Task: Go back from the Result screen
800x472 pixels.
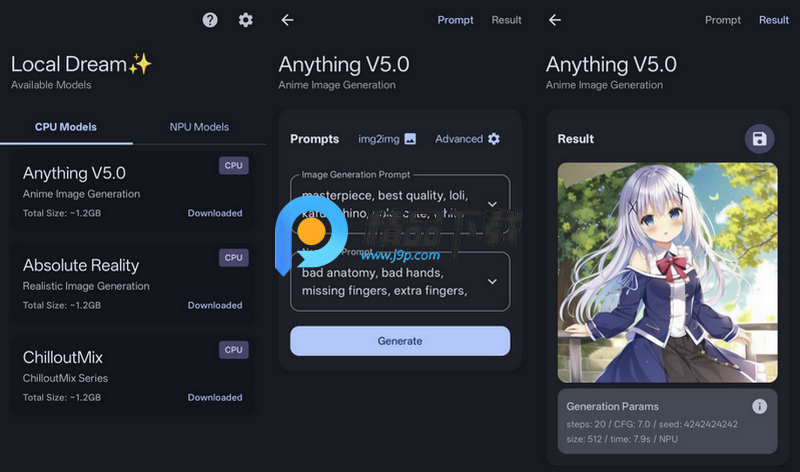Action: (x=555, y=20)
